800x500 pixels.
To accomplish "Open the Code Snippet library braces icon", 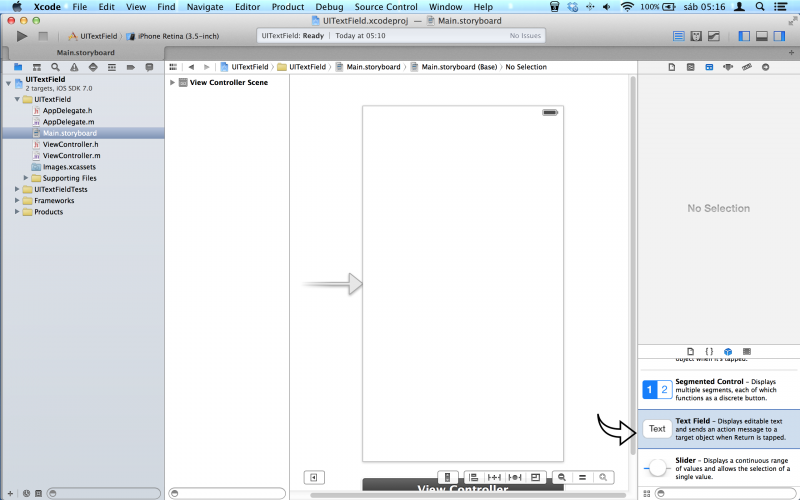I will point(709,352).
